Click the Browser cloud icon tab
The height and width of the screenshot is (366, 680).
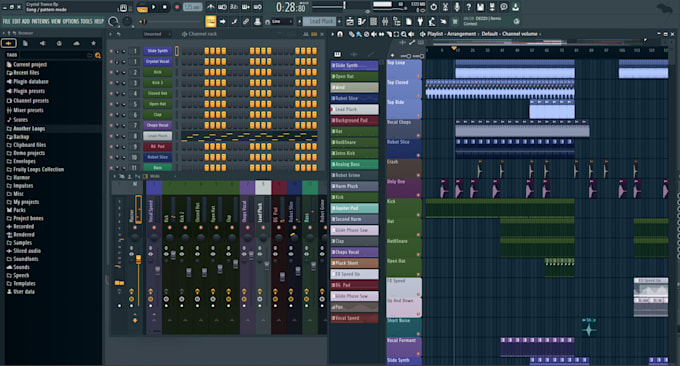coord(76,43)
